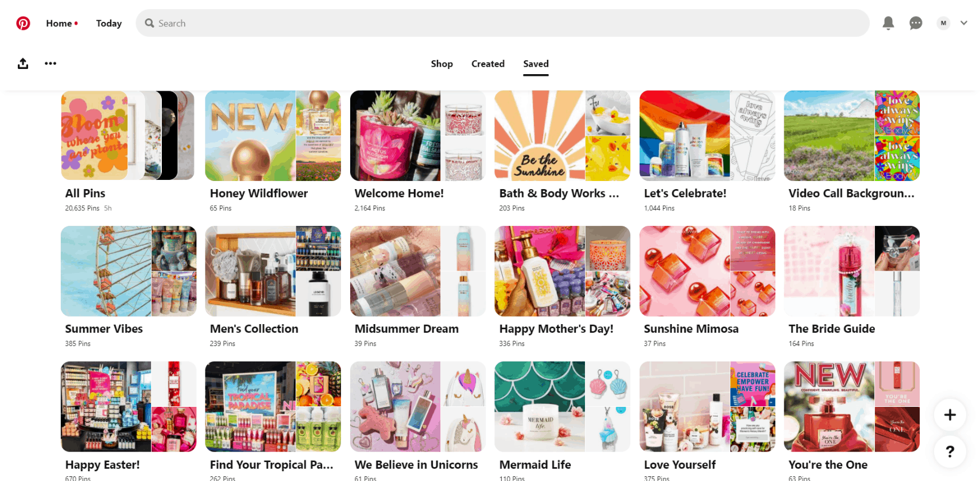The image size is (980, 481).
Task: Open the notifications bell
Action: (888, 23)
